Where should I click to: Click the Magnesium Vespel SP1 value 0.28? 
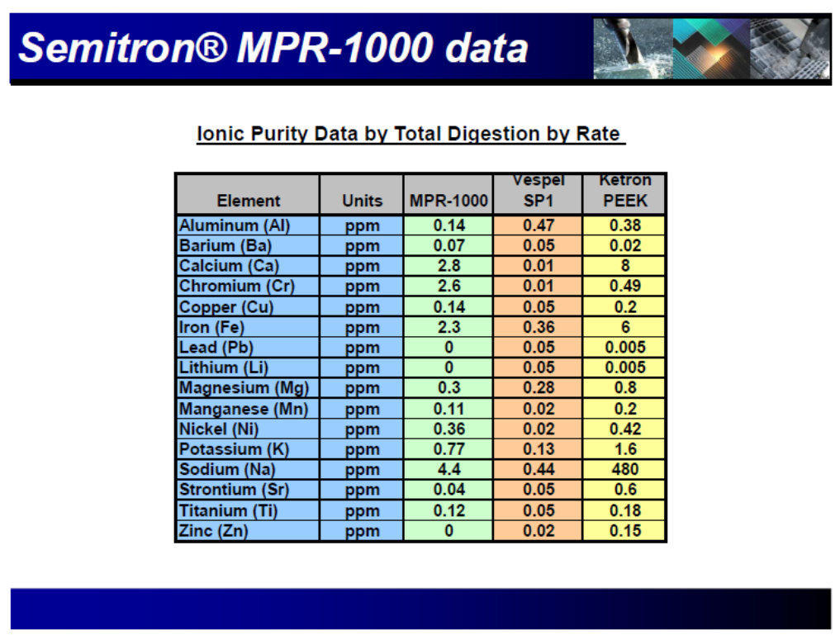click(x=538, y=388)
